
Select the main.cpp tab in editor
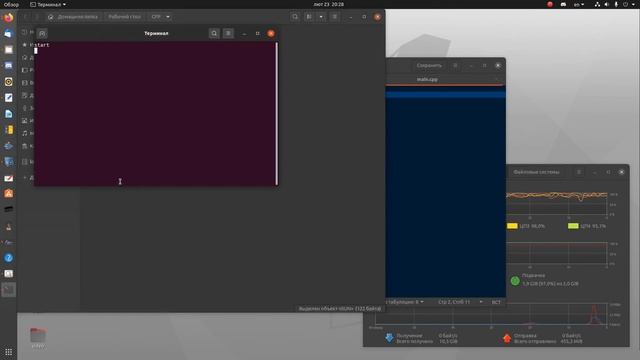tap(427, 79)
